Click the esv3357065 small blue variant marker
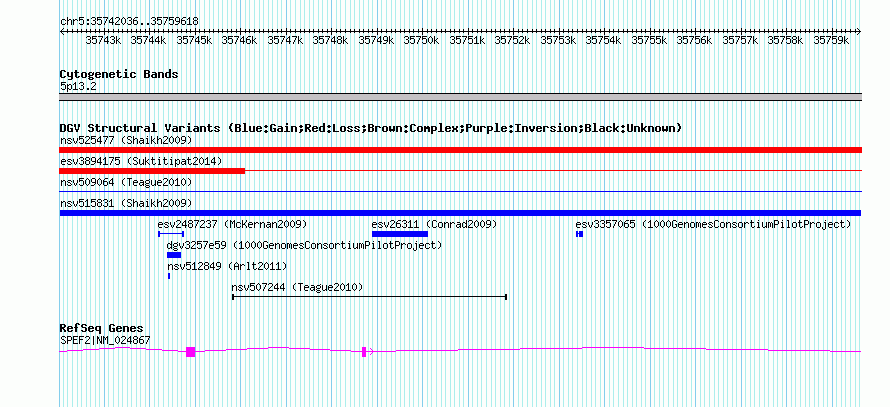 pos(580,234)
